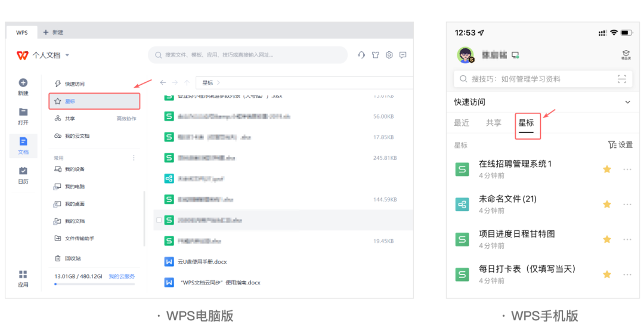The height and width of the screenshot is (334, 644).
Task: Toggle the star for 项目进度日程甘特图
Action: pos(607,240)
